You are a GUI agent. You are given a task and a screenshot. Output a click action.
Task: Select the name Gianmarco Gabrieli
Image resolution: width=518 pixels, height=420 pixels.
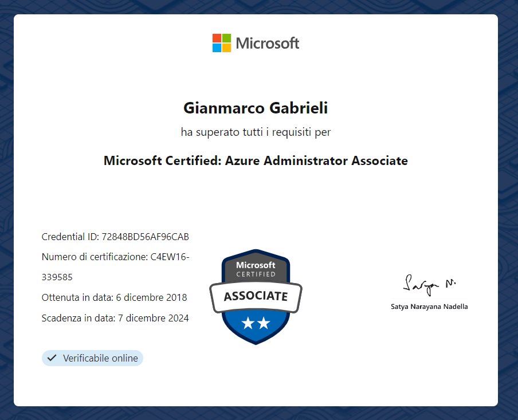coord(256,108)
